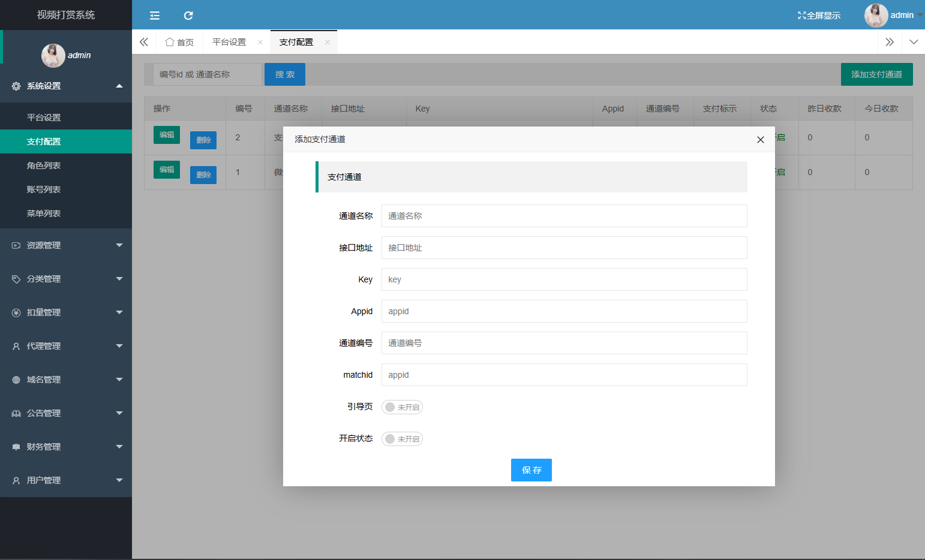This screenshot has height=560, width=925.
Task: Toggle the 引导页 switch
Action: 403,407
